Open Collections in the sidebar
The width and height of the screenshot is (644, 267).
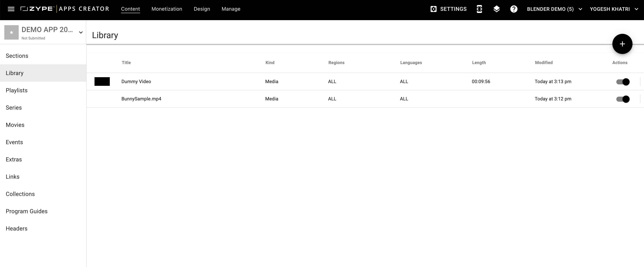pos(43,194)
